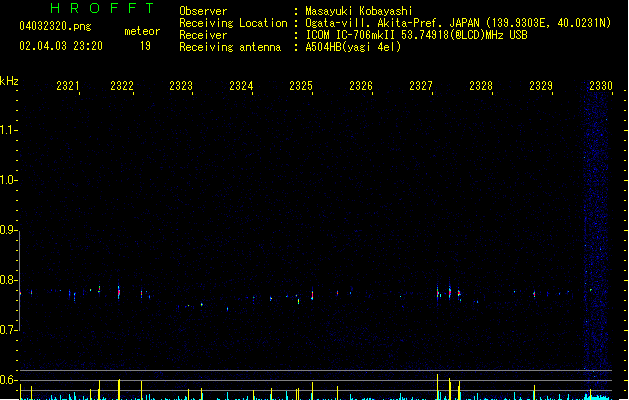
Task: Click the HROFFT title text
Action: pyautogui.click(x=103, y=8)
